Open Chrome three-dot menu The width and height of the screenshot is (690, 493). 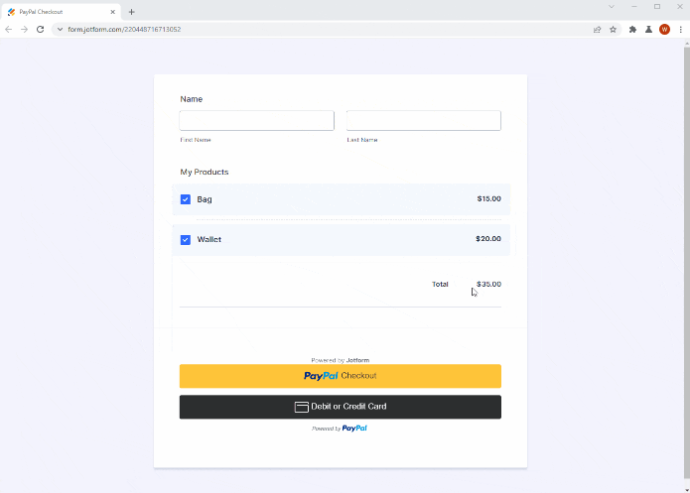tap(681, 29)
